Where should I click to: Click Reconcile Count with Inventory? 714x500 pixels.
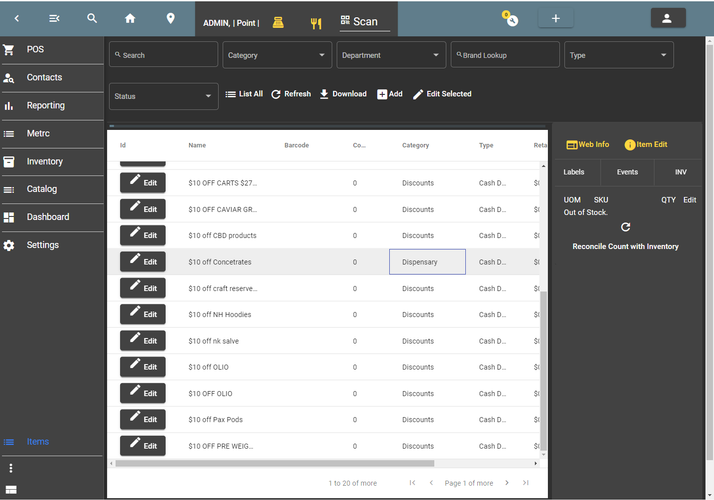click(x=625, y=246)
